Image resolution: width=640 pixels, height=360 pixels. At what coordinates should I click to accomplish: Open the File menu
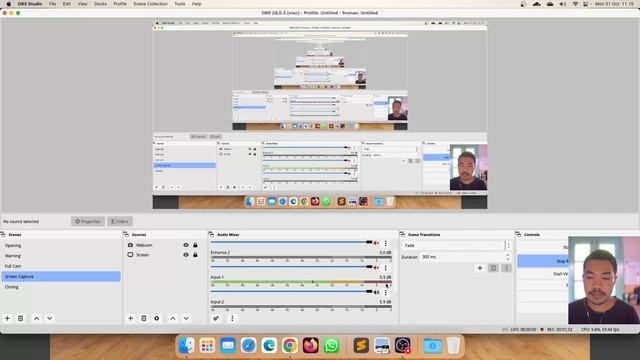coord(52,4)
